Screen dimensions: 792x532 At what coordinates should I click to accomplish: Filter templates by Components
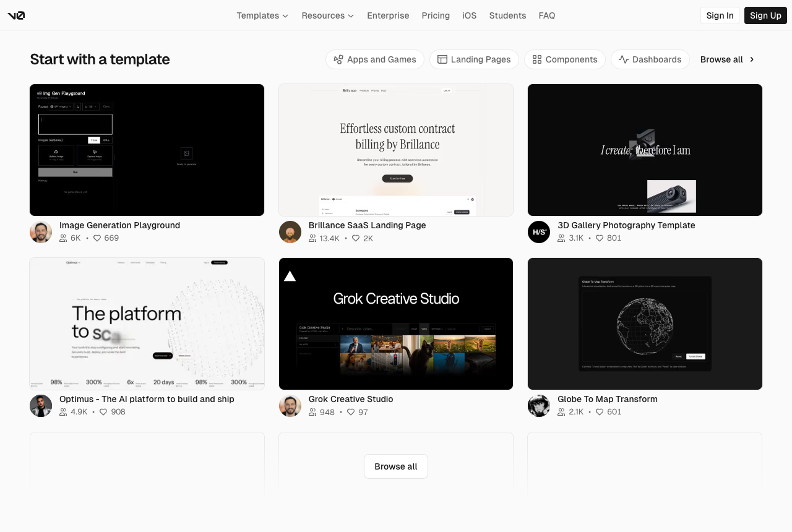tap(565, 59)
